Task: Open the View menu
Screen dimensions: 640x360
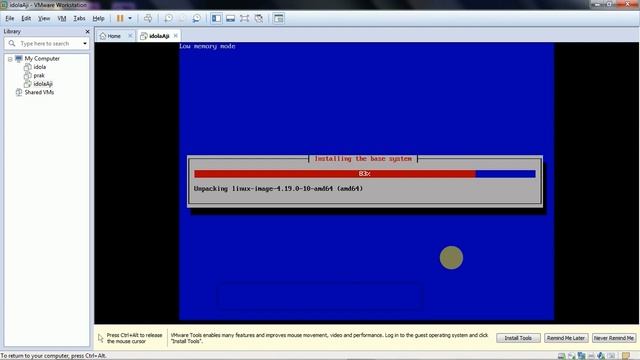Action: tap(44, 18)
